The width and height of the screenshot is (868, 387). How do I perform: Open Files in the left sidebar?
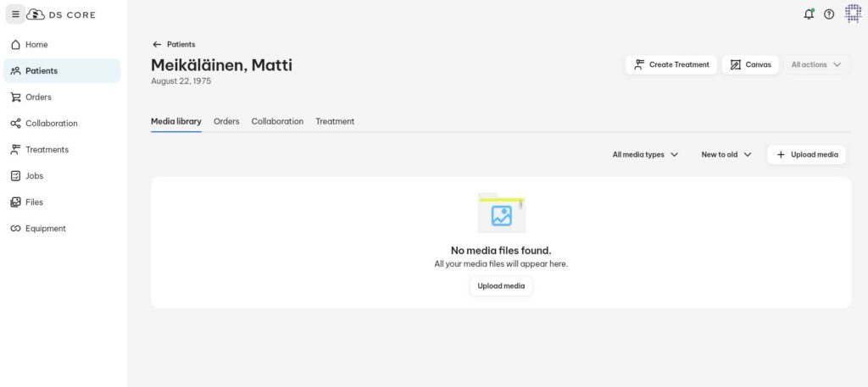tap(34, 202)
